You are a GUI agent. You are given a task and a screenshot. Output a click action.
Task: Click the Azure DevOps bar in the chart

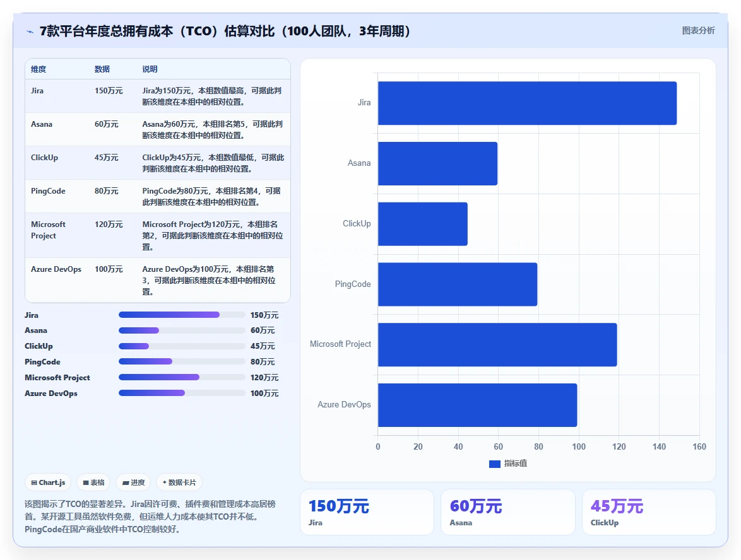click(477, 405)
